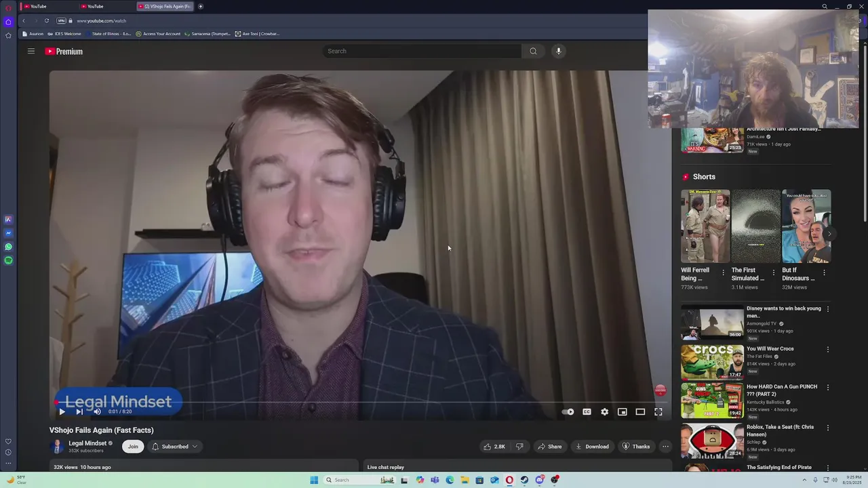The width and height of the screenshot is (868, 488).
Task: Open options for Will Ferrell short
Action: [x=723, y=272]
